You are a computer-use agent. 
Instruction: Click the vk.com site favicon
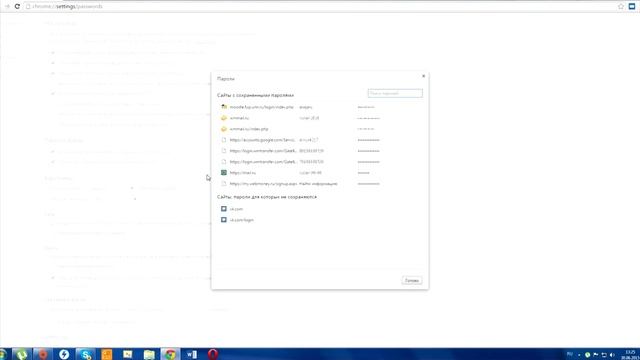click(224, 209)
